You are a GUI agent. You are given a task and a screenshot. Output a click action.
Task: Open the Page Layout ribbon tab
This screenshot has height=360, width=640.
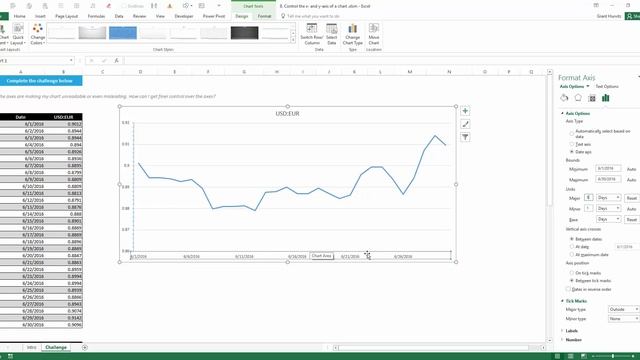[67, 16]
